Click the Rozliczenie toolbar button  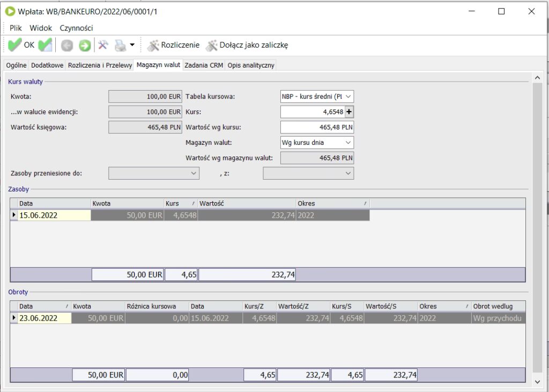point(174,45)
